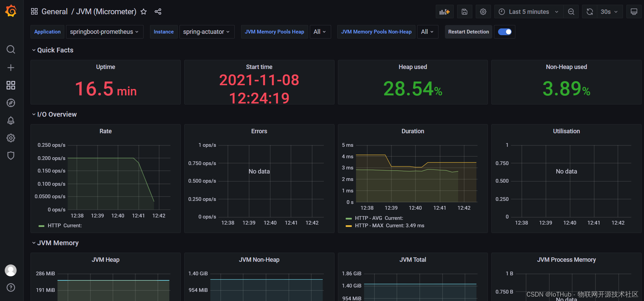Open the spring-actuator instance dropdown
The width and height of the screenshot is (644, 301).
coord(207,32)
